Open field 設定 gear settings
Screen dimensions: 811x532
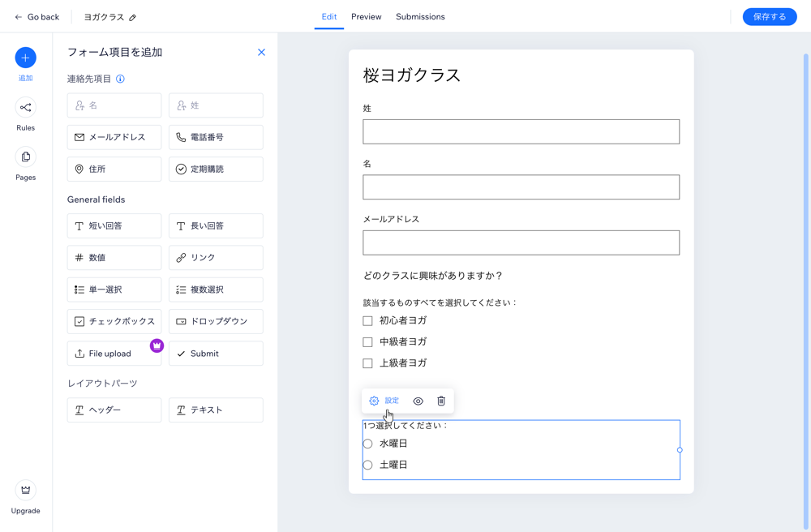pos(384,401)
